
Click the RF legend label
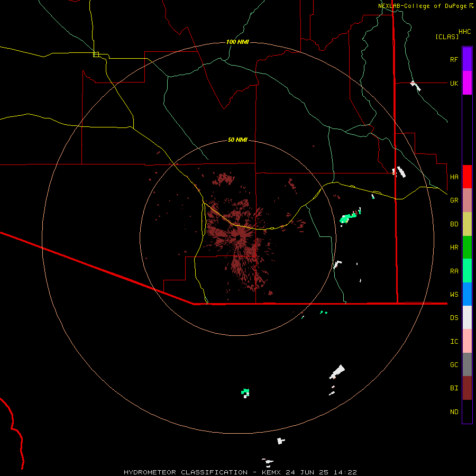pyautogui.click(x=454, y=59)
